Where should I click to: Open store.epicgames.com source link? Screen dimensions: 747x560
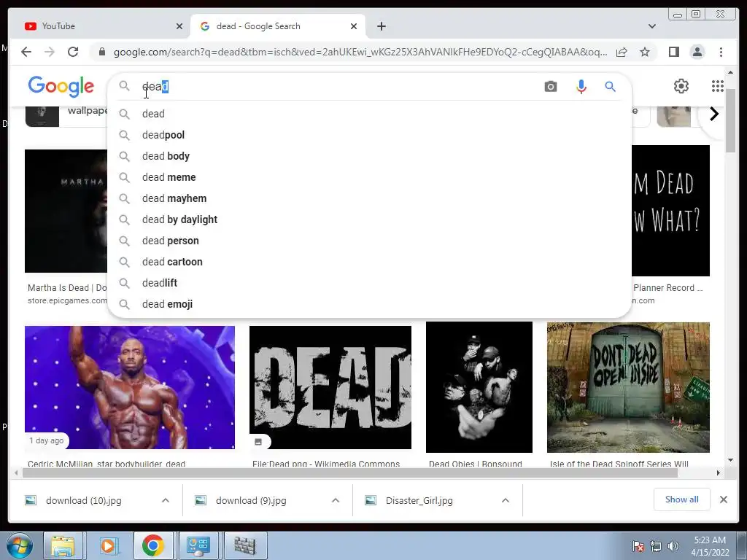[67, 300]
